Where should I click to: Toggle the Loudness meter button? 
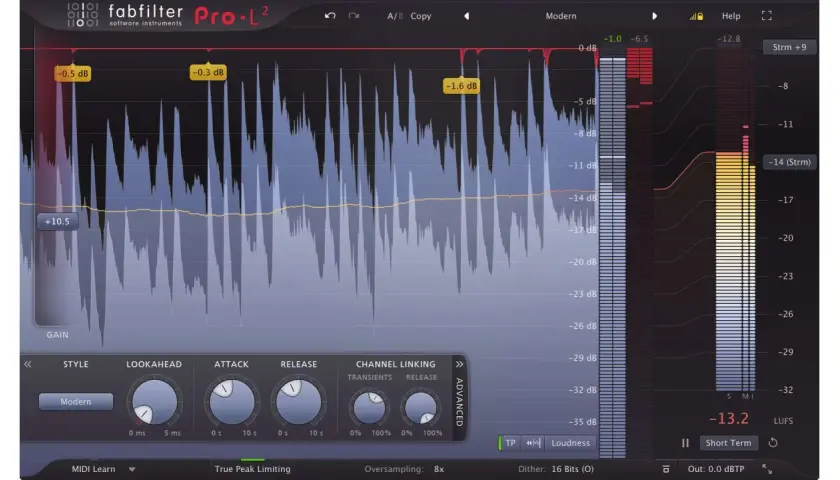pos(571,443)
